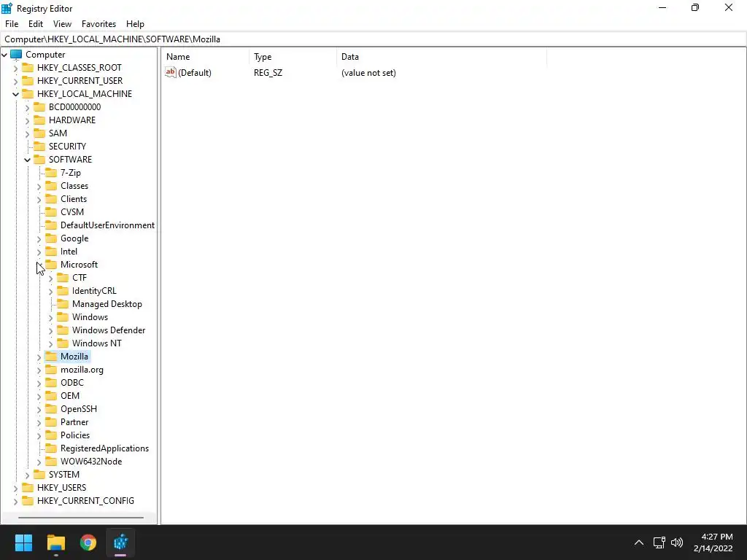747x560 pixels.
Task: Select the REG_SZ type cell
Action: (268, 73)
